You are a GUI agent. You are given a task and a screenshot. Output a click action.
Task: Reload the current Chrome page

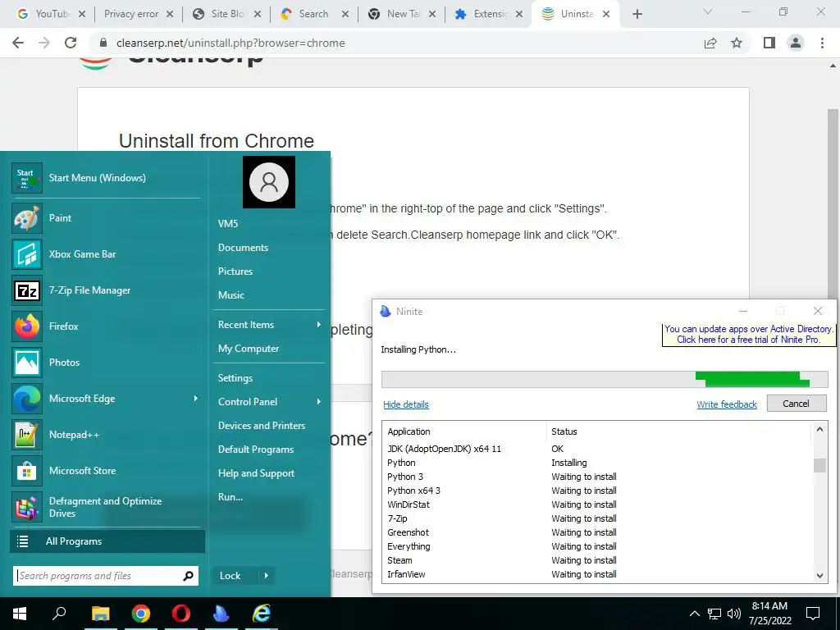71,43
